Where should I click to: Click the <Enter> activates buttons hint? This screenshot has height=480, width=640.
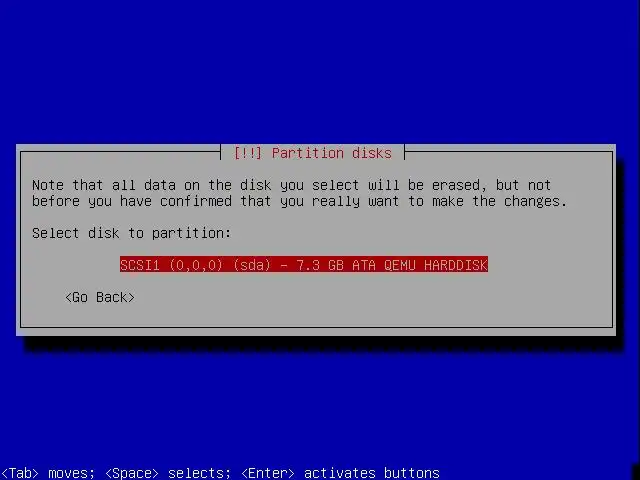(x=340, y=473)
